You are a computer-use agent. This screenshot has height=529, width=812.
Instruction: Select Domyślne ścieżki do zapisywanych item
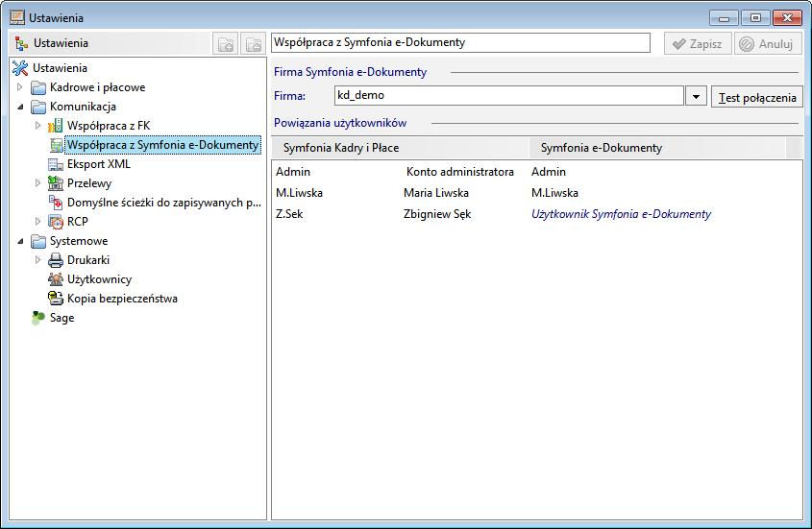point(164,203)
